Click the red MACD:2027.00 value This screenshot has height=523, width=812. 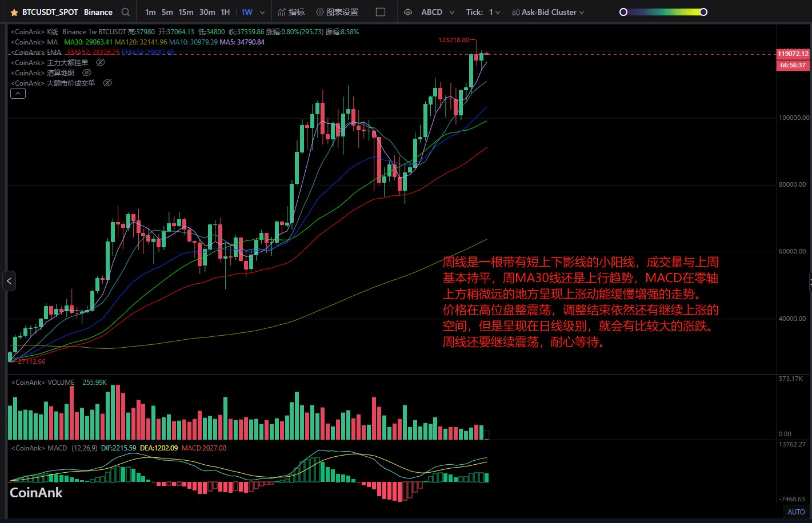(x=204, y=448)
